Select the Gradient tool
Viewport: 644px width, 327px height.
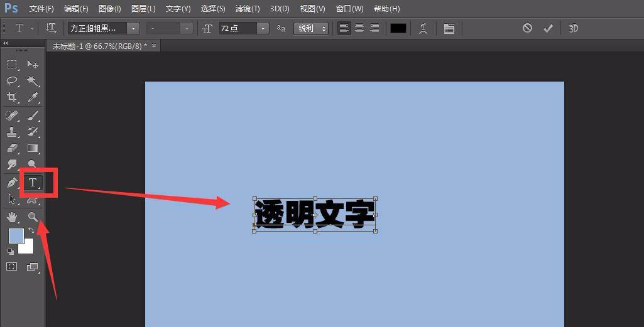point(33,148)
